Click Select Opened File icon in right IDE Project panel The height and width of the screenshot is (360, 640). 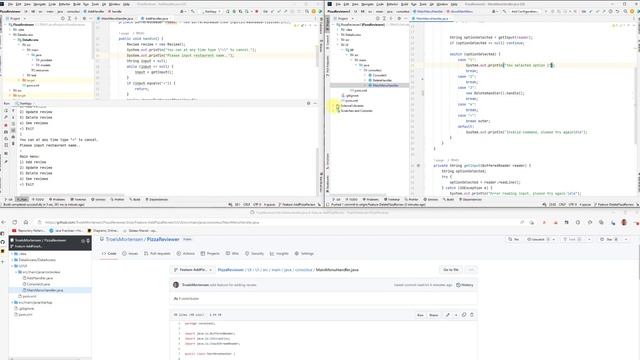[378, 18]
